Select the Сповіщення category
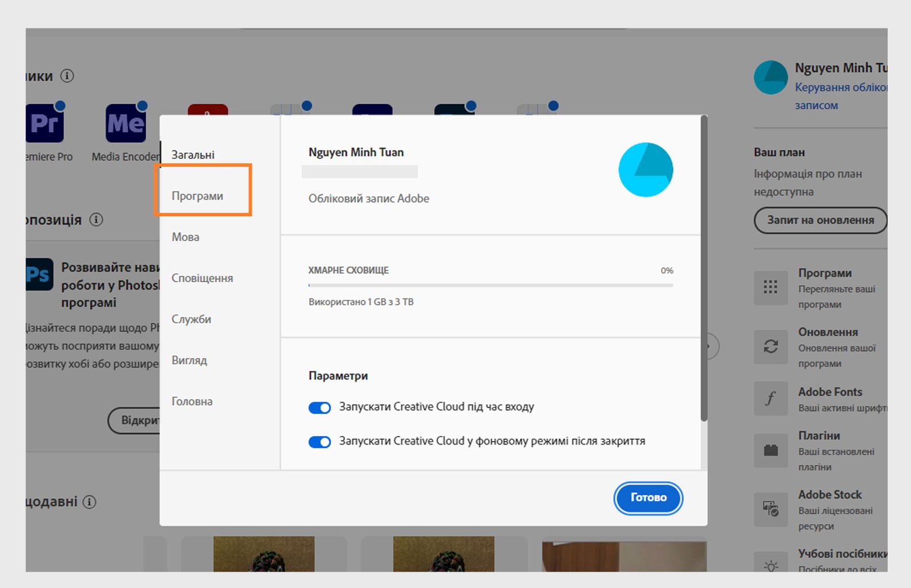This screenshot has height=588, width=911. [x=202, y=278]
